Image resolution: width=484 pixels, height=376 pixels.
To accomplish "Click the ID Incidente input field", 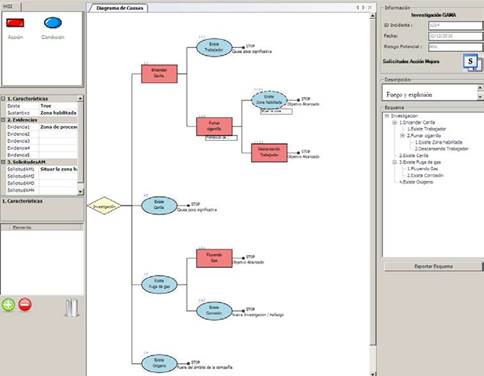I will coord(455,25).
